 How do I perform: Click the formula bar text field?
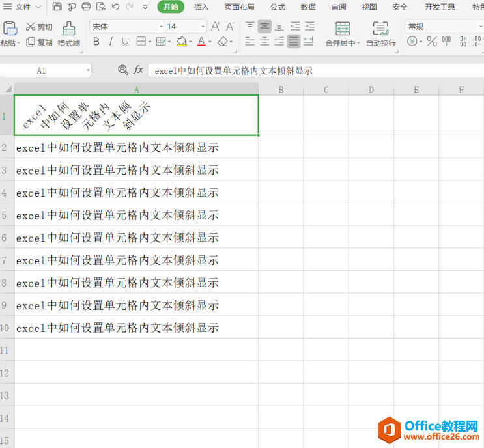click(x=316, y=70)
